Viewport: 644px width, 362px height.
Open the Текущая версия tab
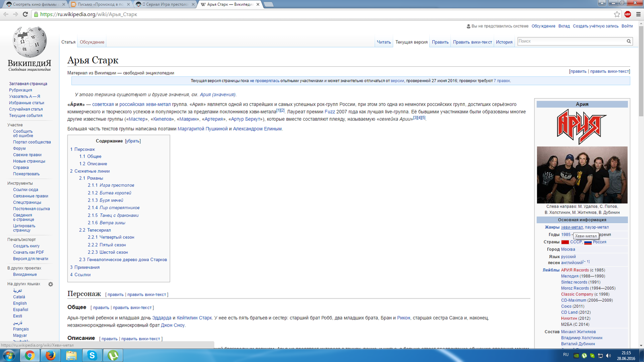[411, 42]
